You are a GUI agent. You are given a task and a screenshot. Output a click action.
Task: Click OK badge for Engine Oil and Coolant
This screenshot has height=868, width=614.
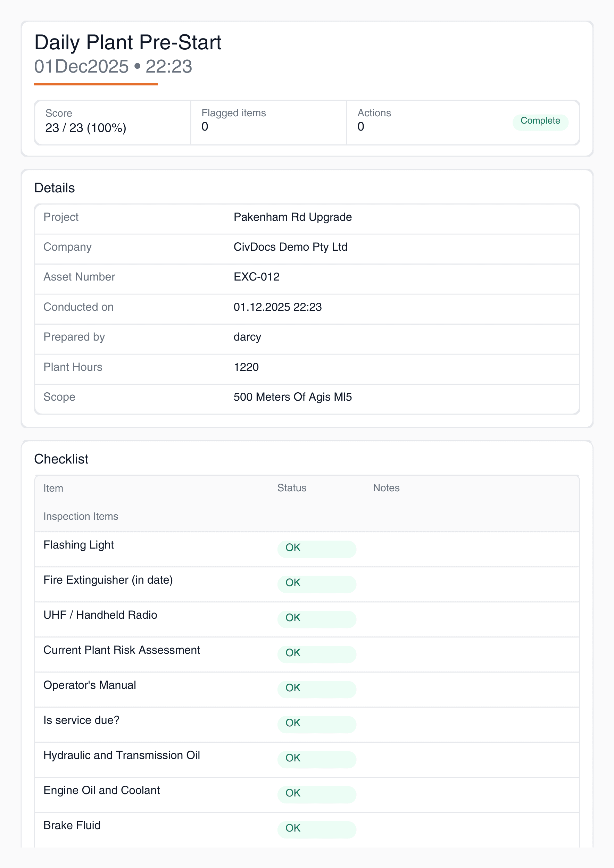pos(316,793)
